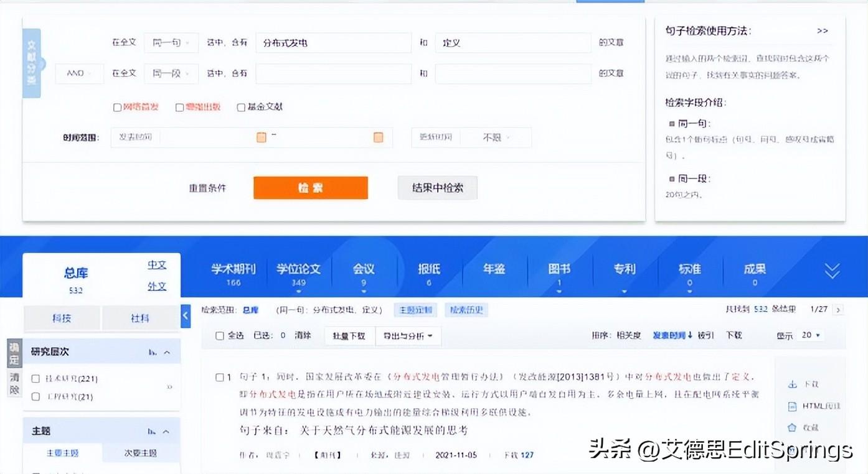Open the 更新时间 不限 dropdown
The height and width of the screenshot is (474, 868).
[x=496, y=137]
